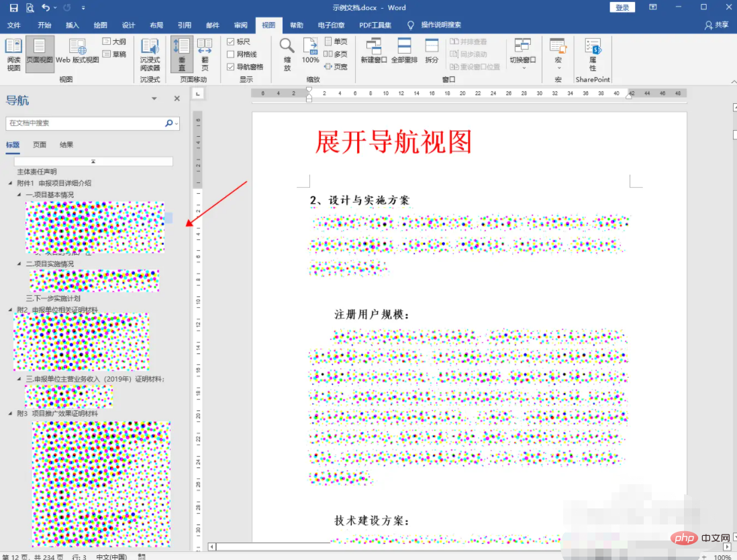Viewport: 737px width, 560px height.
Task: Switch to the 引用 ribbon tab
Action: coord(184,25)
